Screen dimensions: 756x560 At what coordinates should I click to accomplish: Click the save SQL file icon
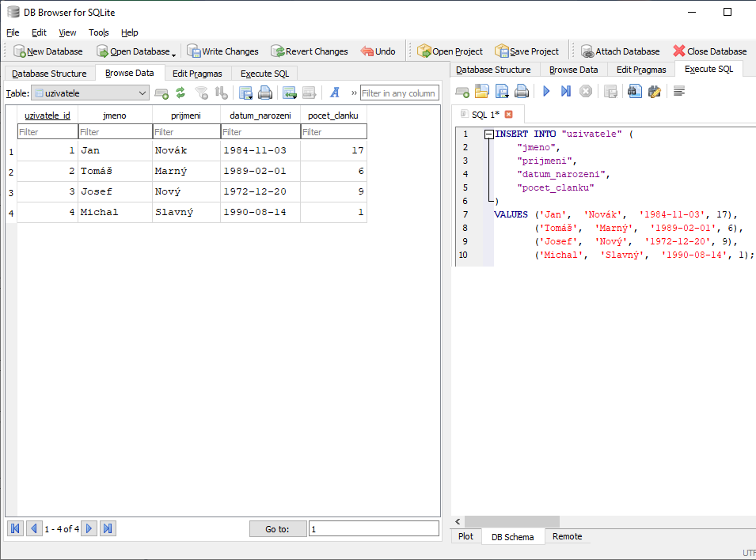click(502, 91)
